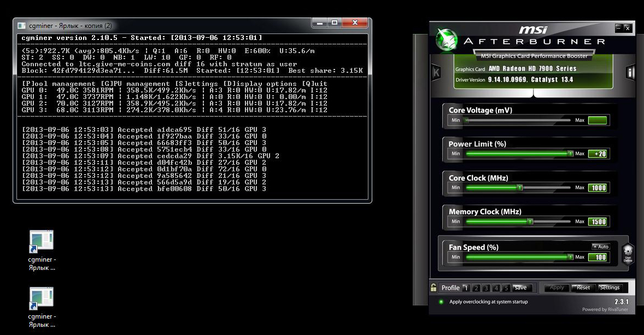Click the Memory Clock slider handle

pos(530,221)
